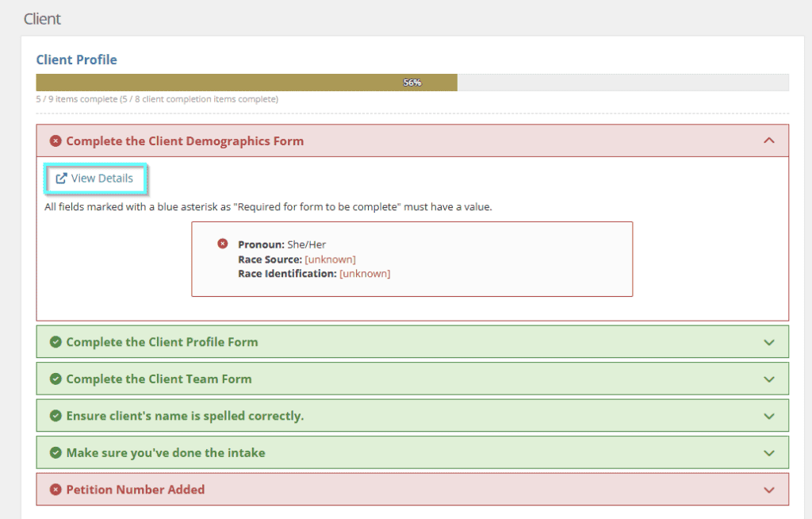The width and height of the screenshot is (812, 519).
Task: Select the Make sure you've done the intake header
Action: point(412,452)
